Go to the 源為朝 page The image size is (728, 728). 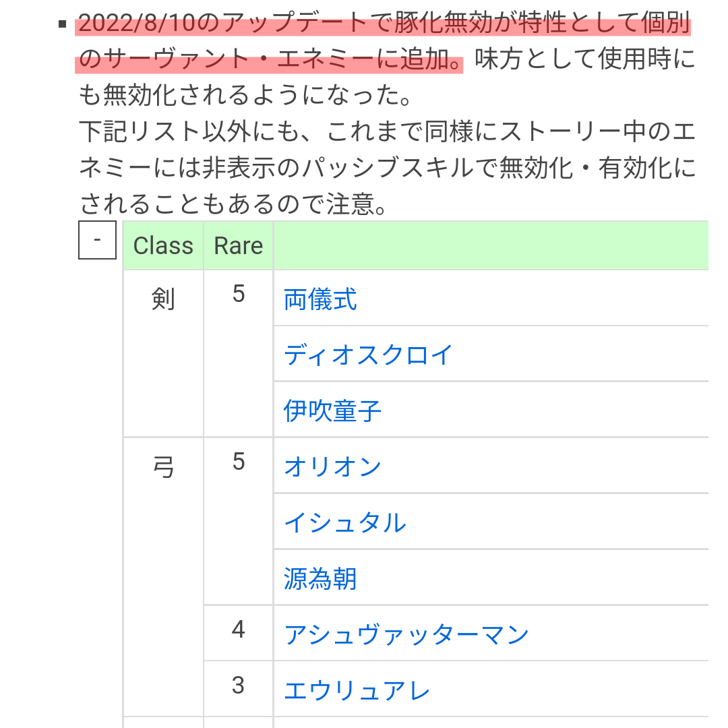[320, 578]
